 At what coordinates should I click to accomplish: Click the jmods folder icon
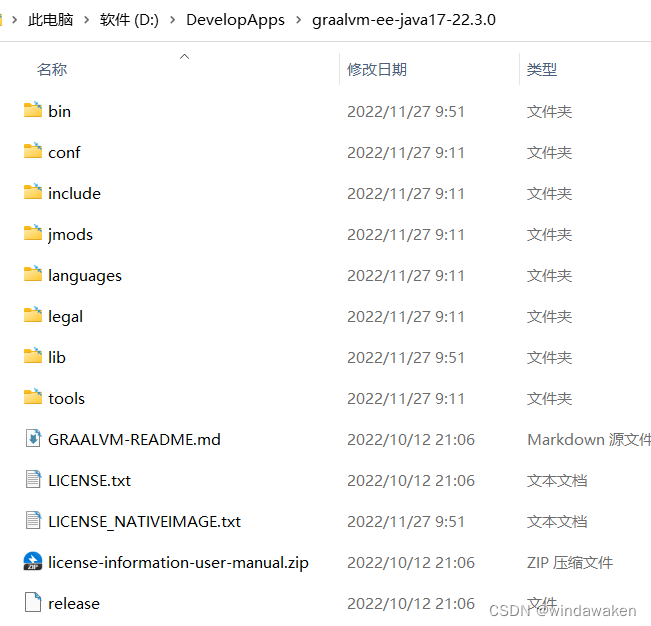pos(33,233)
